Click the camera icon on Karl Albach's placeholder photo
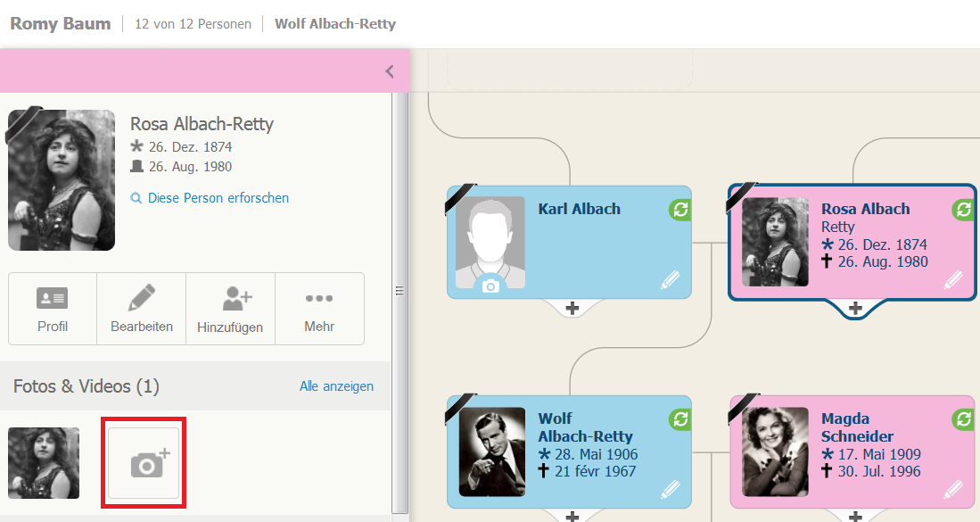This screenshot has height=522, width=980. (x=490, y=286)
